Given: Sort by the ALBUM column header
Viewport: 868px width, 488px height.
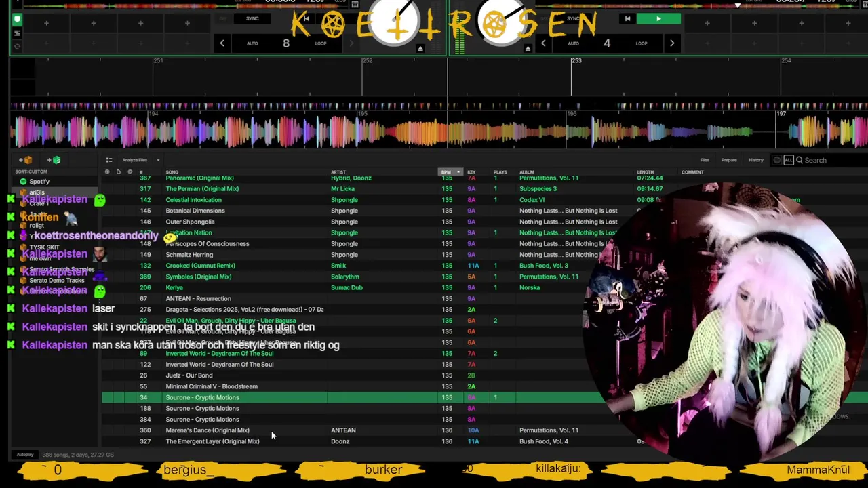Looking at the screenshot, I should [527, 172].
